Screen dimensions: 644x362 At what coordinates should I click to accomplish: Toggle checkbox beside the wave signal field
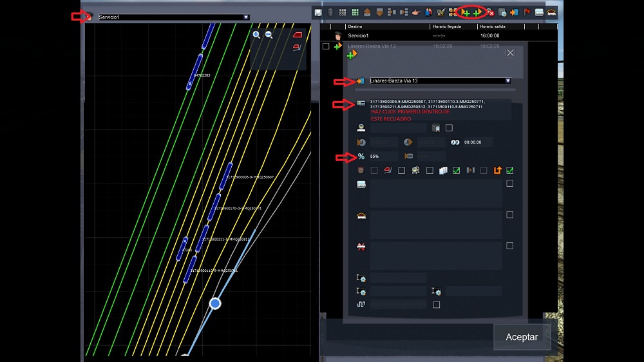(x=437, y=305)
